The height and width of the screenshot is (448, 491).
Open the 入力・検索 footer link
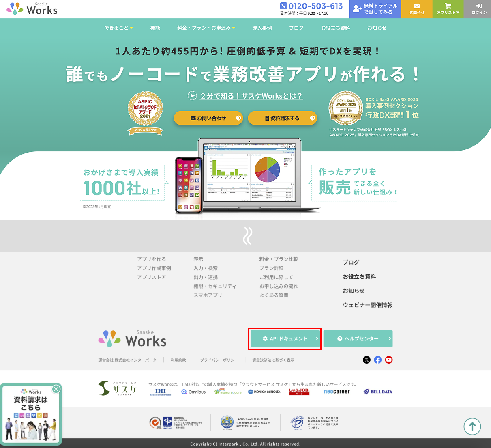(206, 268)
